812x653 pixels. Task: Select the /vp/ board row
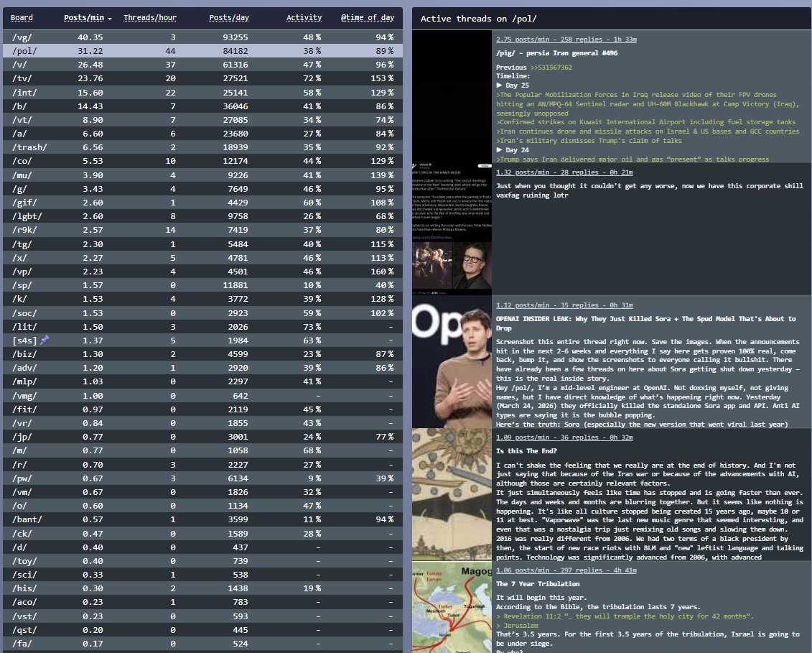point(202,272)
